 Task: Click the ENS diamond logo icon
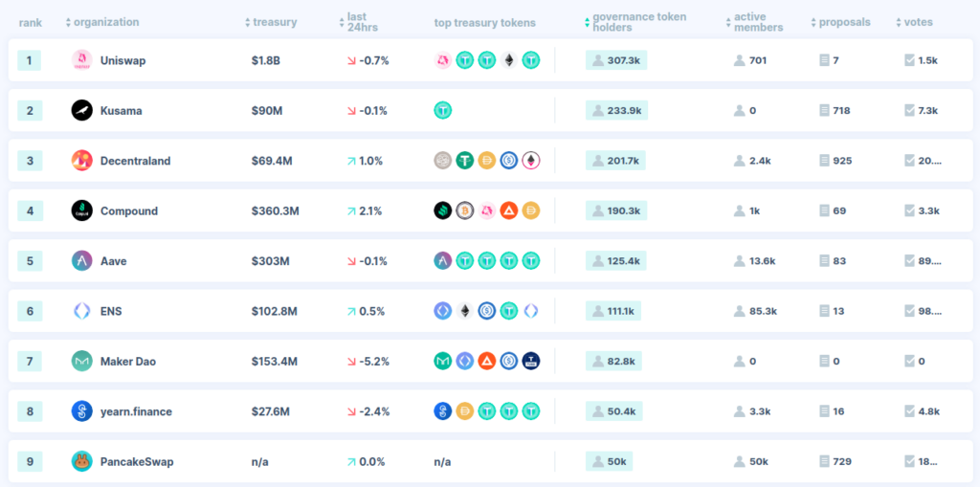(82, 311)
